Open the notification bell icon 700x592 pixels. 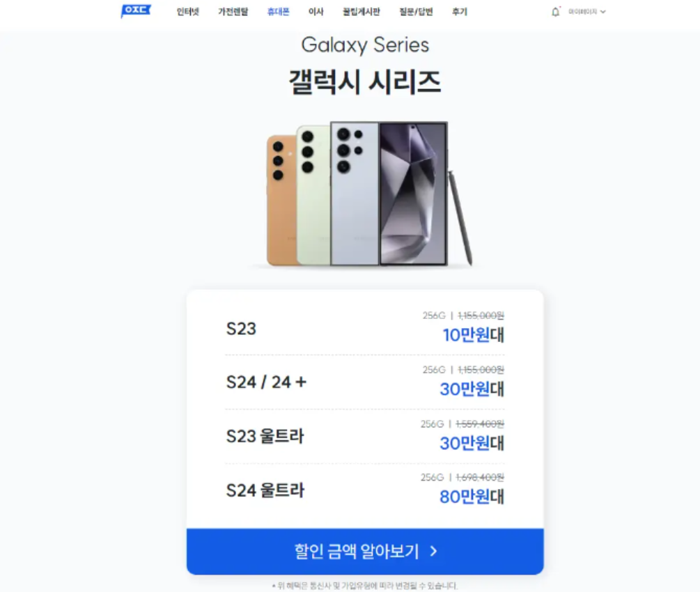coord(555,12)
